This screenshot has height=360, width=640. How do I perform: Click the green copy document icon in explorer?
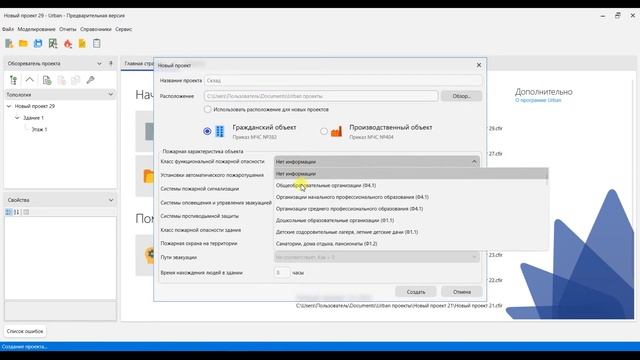(47, 80)
